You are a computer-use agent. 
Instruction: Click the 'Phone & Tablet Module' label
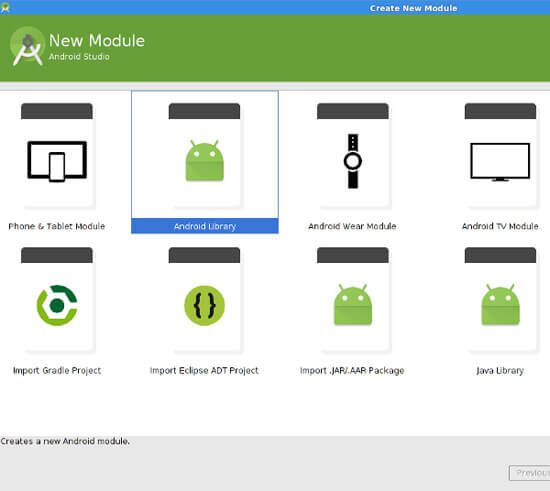[x=57, y=226]
